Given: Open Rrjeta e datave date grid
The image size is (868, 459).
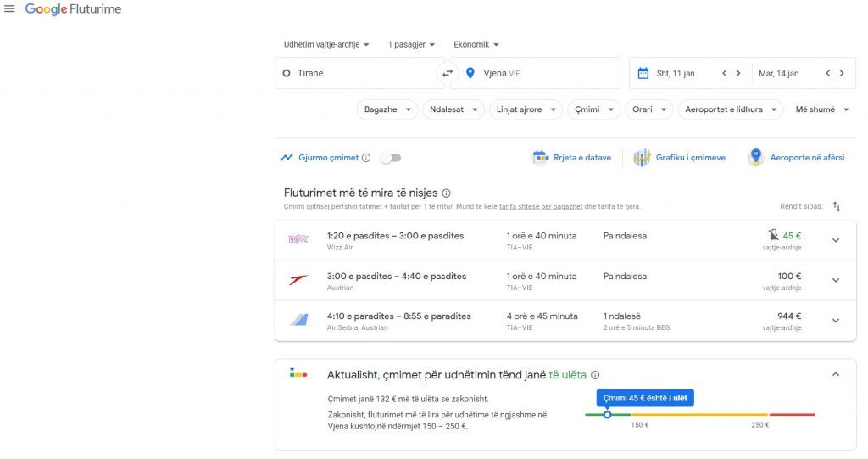Looking at the screenshot, I should pos(571,158).
